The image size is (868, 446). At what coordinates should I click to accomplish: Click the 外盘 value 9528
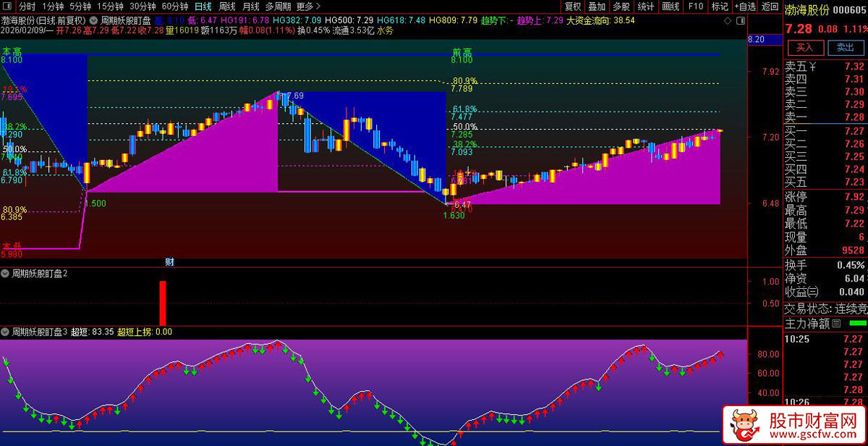[852, 251]
